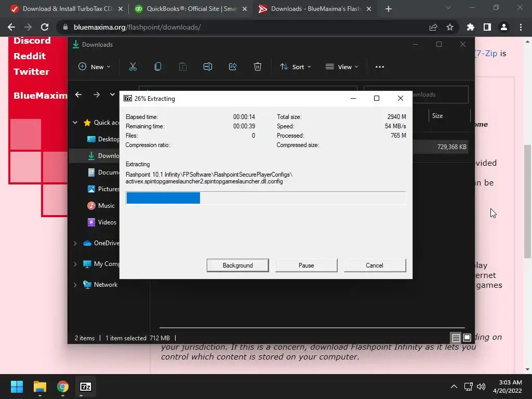Show hidden system tray icons
532x399 pixels.
pyautogui.click(x=454, y=387)
